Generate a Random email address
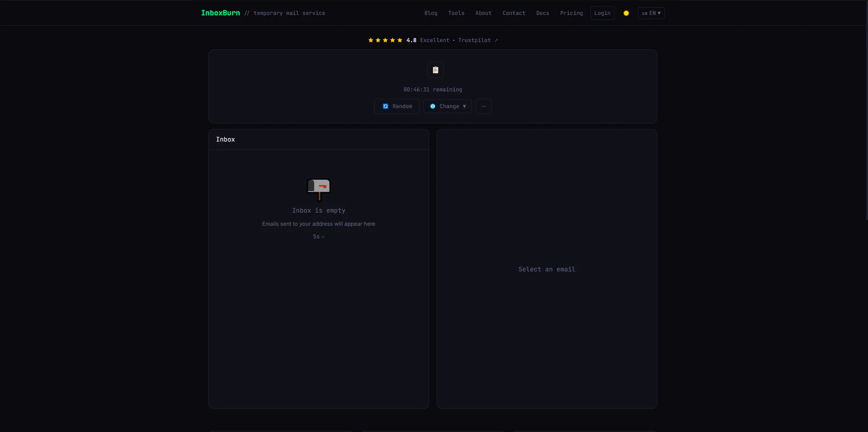The image size is (868, 432). [397, 106]
